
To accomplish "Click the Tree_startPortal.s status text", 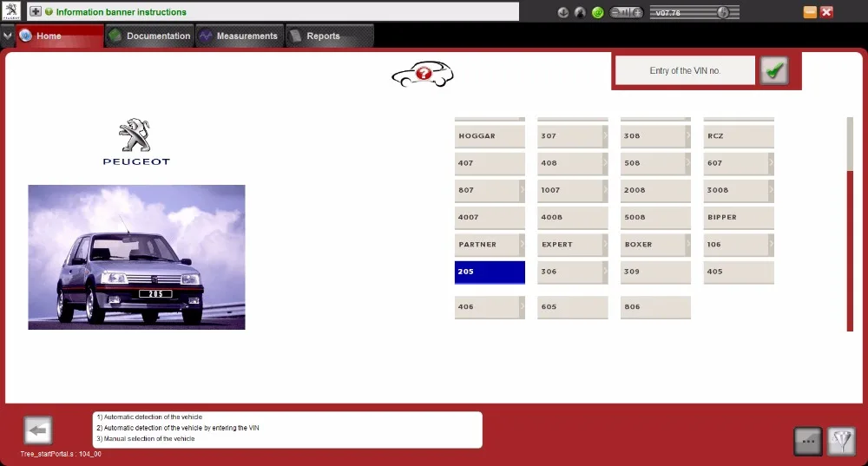I will [61, 454].
